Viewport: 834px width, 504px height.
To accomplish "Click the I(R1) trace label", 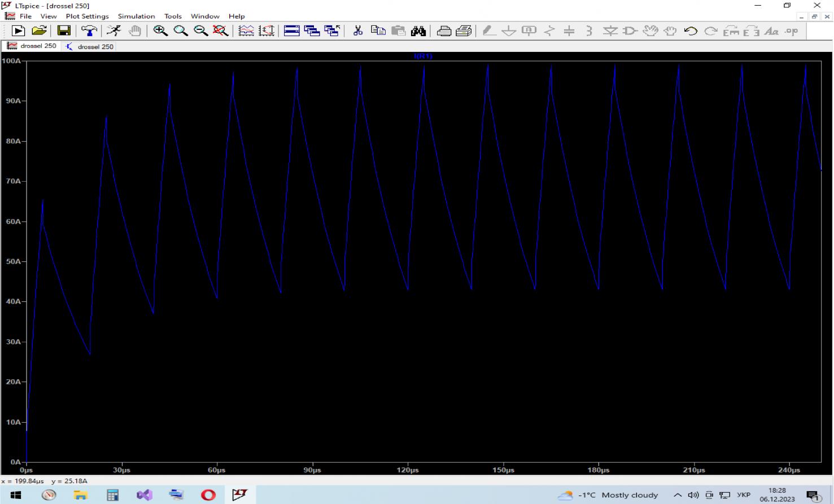I will pyautogui.click(x=423, y=56).
